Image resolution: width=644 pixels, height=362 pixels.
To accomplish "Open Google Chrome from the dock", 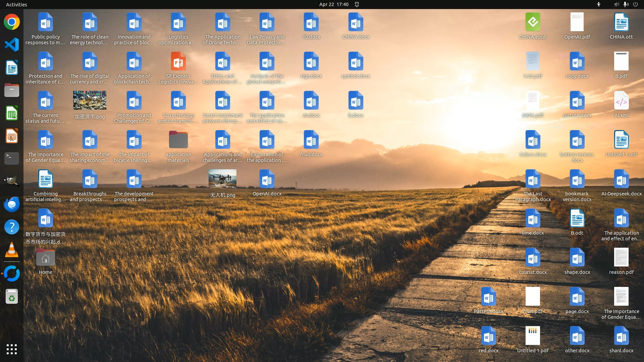I will tap(12, 22).
